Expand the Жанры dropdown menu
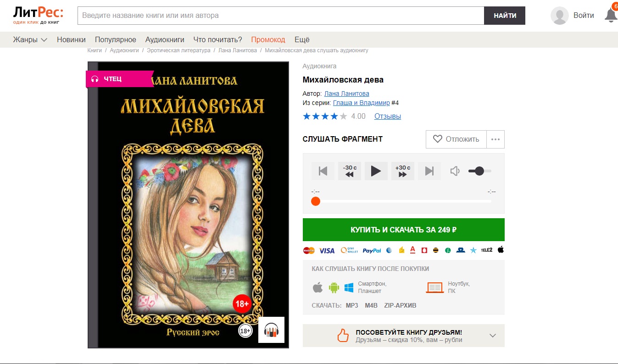 pyautogui.click(x=30, y=39)
